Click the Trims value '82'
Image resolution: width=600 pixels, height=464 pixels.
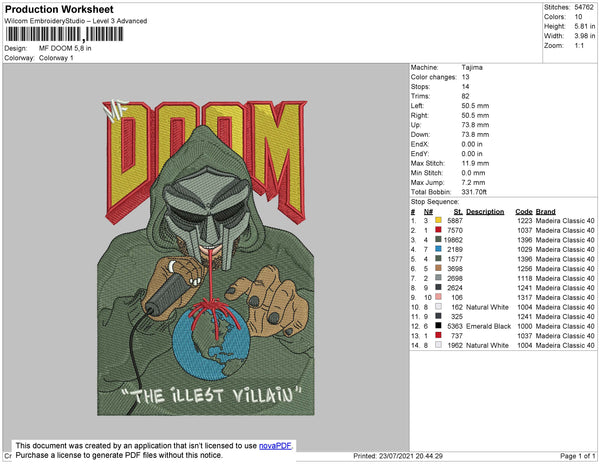[x=465, y=96]
